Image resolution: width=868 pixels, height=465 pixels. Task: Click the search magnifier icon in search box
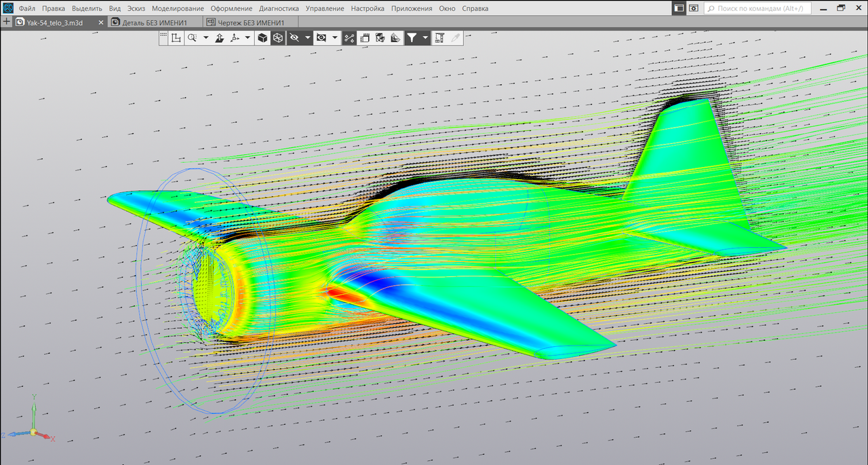pos(711,9)
